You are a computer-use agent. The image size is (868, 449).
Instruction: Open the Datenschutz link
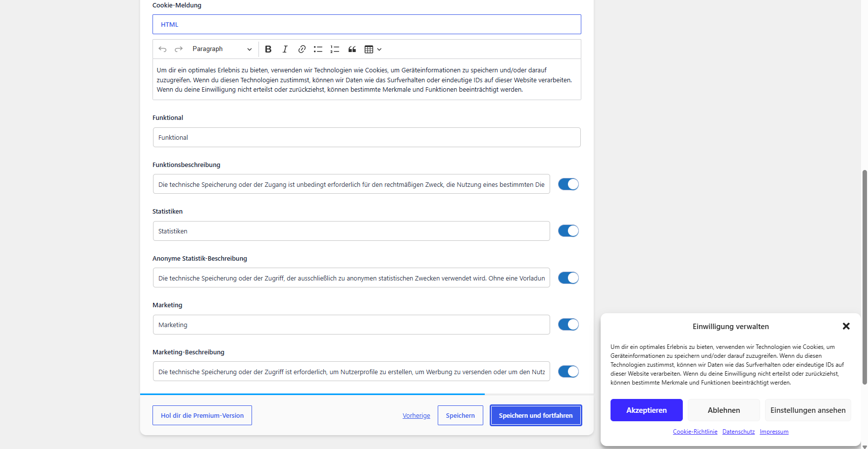pyautogui.click(x=739, y=432)
